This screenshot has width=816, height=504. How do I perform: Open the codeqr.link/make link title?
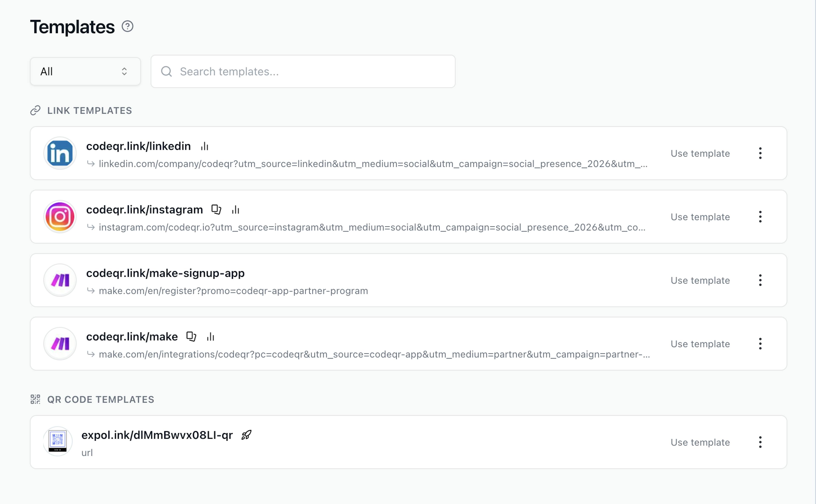pyautogui.click(x=132, y=337)
